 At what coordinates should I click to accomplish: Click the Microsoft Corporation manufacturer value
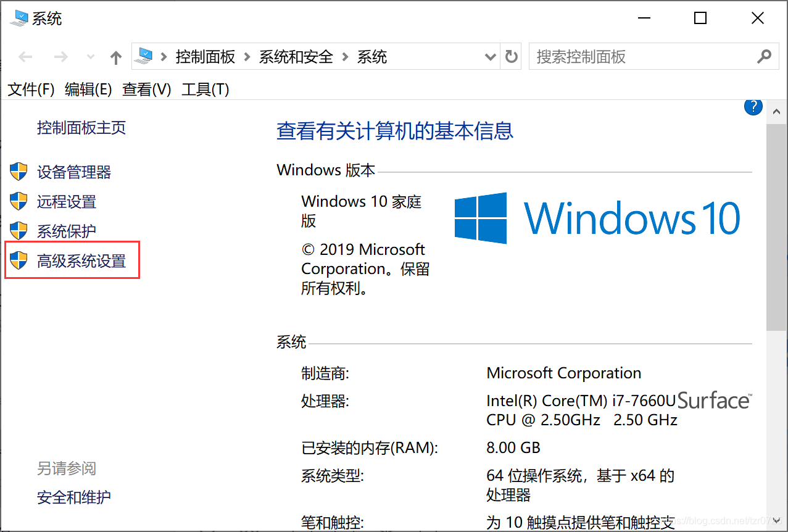[x=564, y=373]
